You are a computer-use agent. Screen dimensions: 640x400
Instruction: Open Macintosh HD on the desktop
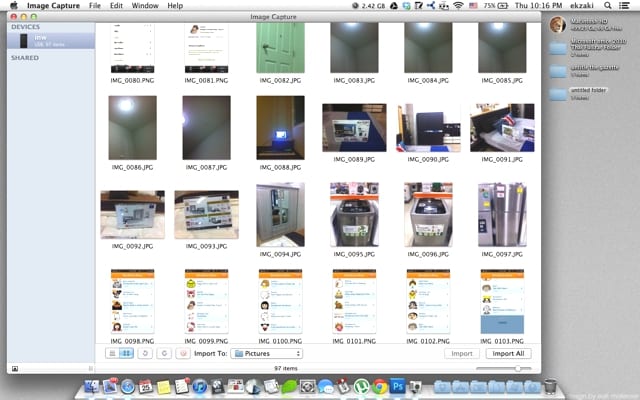click(558, 24)
